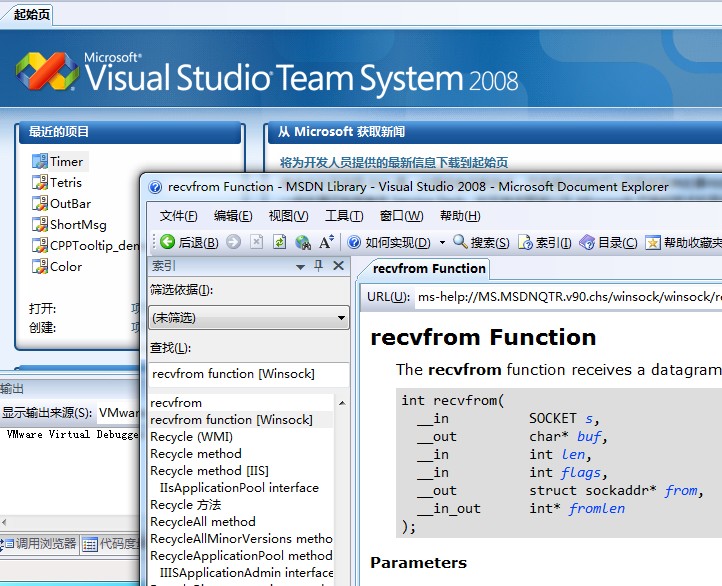Click the Code Metrics tab icon at bottom
This screenshot has height=586, width=722.
90,545
